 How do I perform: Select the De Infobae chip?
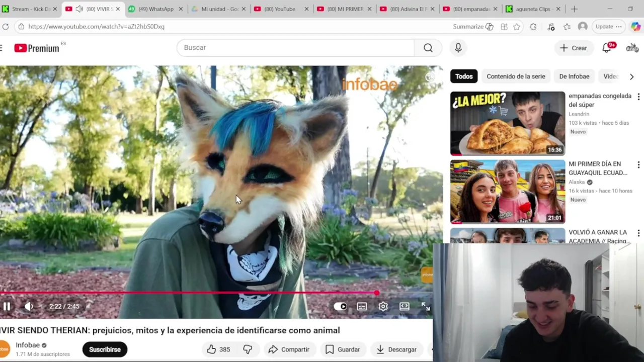click(574, 76)
